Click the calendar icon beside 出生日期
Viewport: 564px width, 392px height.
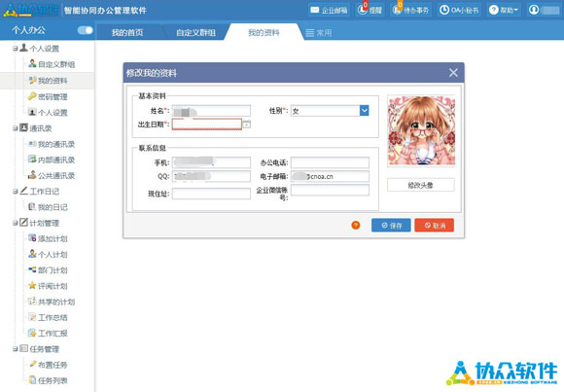pyautogui.click(x=247, y=125)
